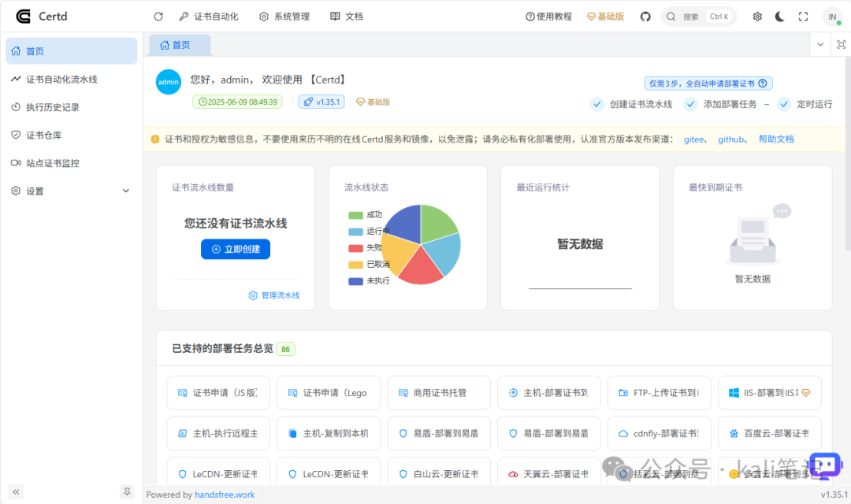Image resolution: width=851 pixels, height=504 pixels.
Task: Open 证书仓库 sidebar item
Action: (x=71, y=135)
